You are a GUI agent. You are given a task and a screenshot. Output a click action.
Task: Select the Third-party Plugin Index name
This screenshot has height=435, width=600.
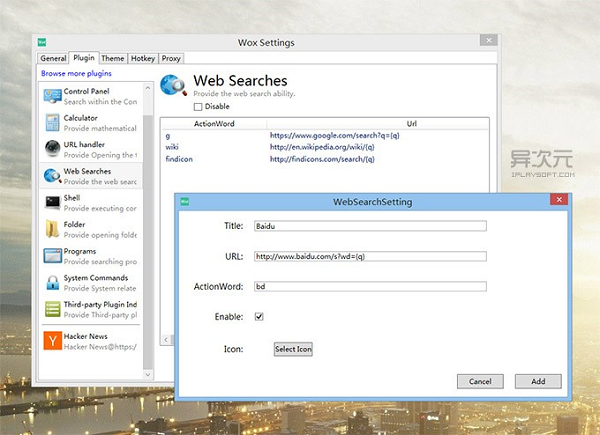100,304
